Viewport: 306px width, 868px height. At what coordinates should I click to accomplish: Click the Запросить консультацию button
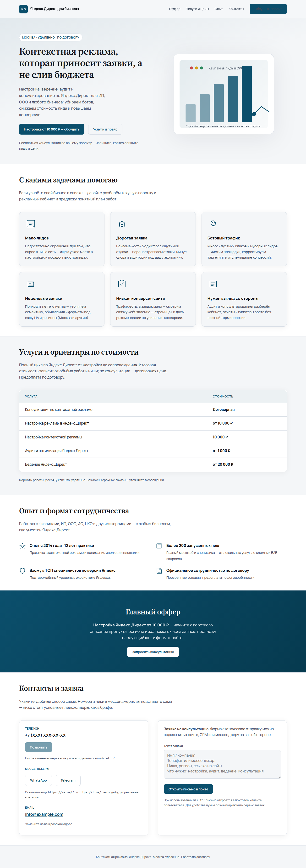click(x=153, y=652)
